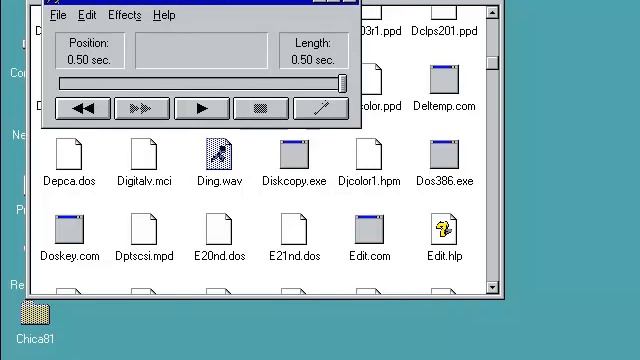The height and width of the screenshot is (360, 640).
Task: Select the Diskcopy.exe program icon
Action: 294,154
